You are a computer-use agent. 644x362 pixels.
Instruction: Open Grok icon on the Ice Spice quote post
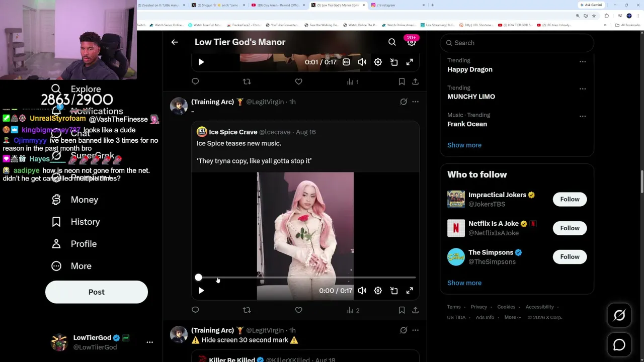pos(404,102)
